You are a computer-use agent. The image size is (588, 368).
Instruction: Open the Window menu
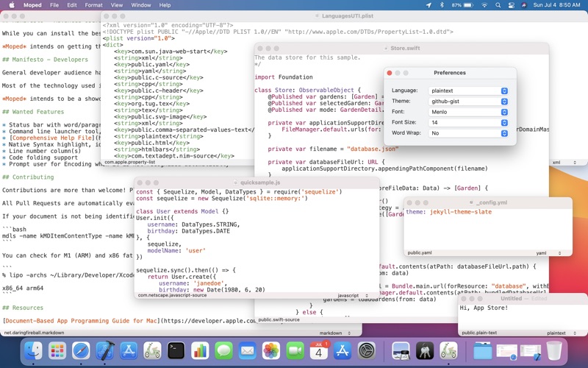pyautogui.click(x=141, y=5)
